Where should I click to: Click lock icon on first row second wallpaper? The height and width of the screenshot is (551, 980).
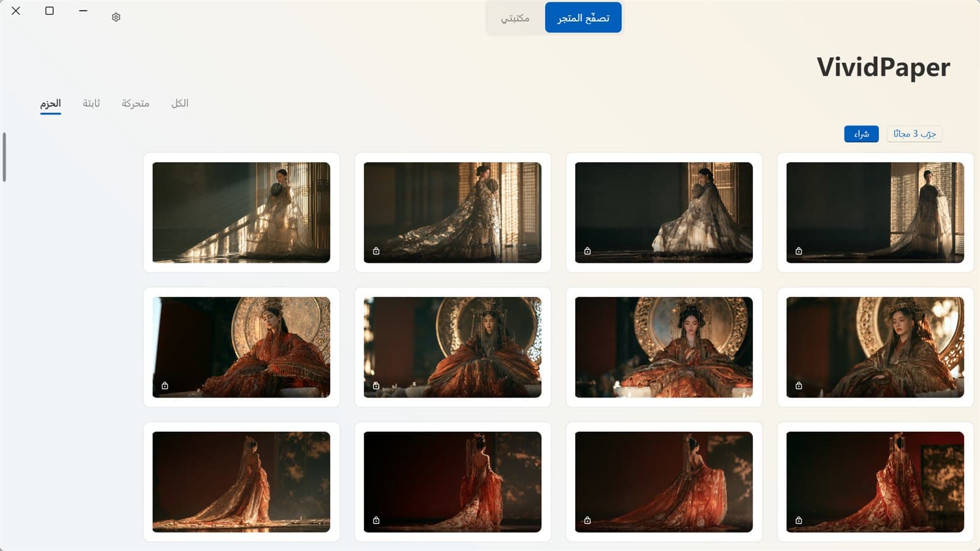coord(376,251)
